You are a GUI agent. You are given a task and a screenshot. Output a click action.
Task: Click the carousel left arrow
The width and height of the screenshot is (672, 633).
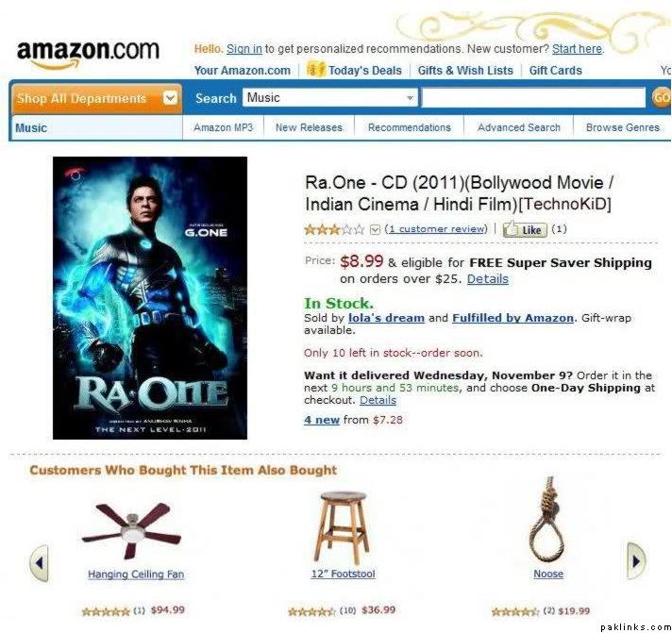(39, 563)
